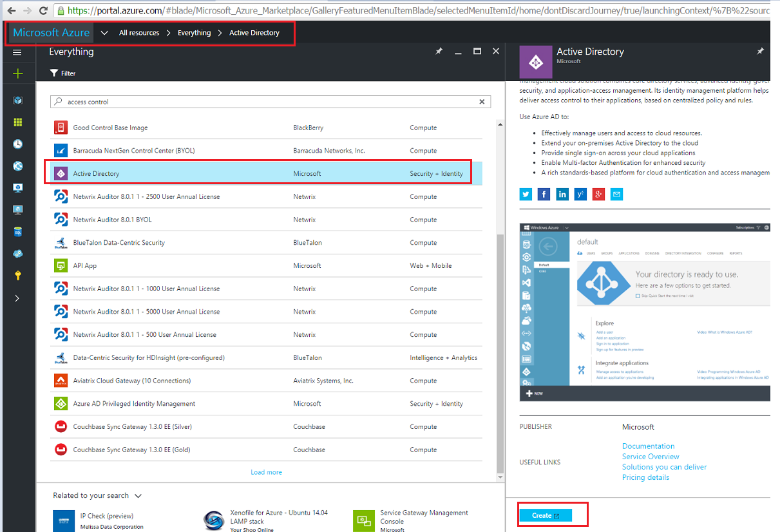This screenshot has width=780, height=532.
Task: Click the API App green icon
Action: [x=61, y=265]
